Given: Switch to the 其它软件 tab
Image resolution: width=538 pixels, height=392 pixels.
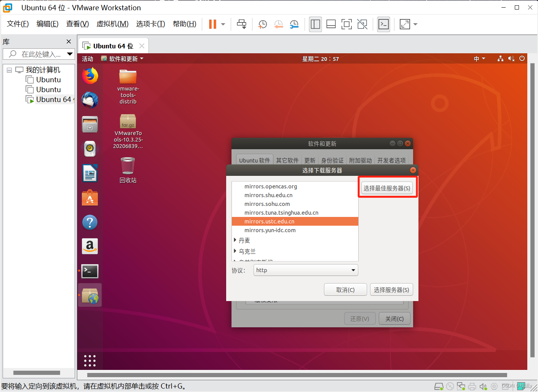Looking at the screenshot, I should coord(287,160).
